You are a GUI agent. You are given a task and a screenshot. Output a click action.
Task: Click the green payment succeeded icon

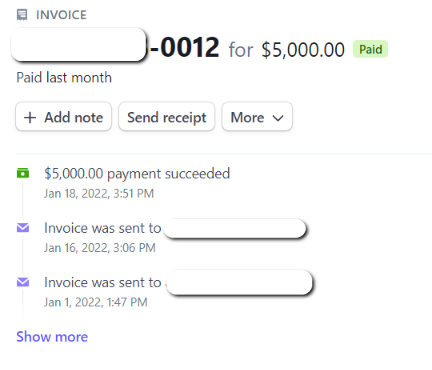coord(23,173)
